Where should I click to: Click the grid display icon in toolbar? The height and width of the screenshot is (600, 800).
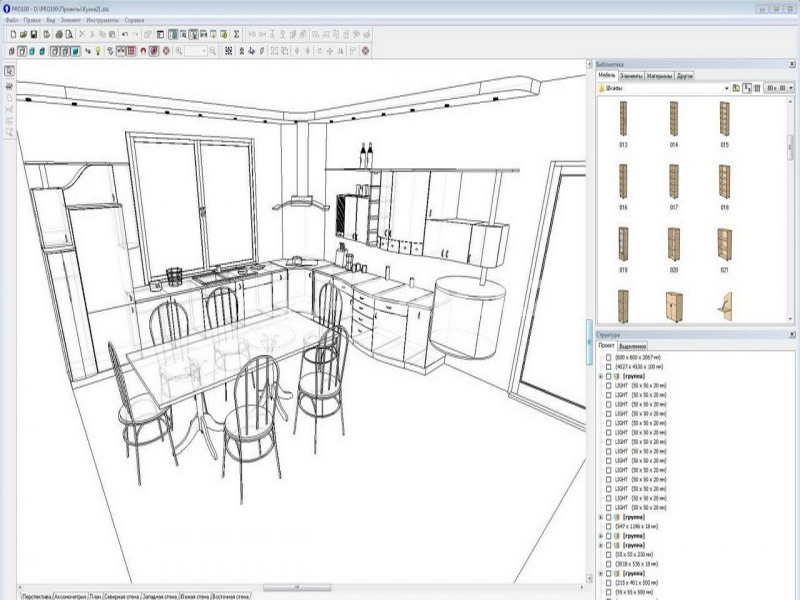point(131,51)
